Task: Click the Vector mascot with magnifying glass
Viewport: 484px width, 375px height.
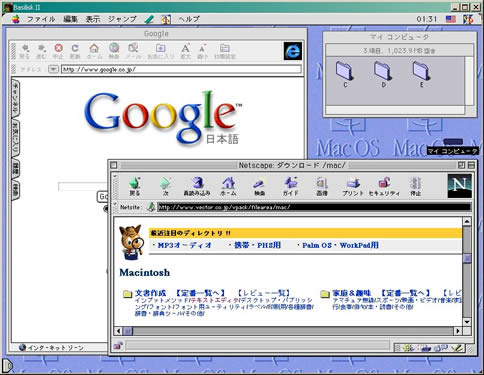Action: 133,242
